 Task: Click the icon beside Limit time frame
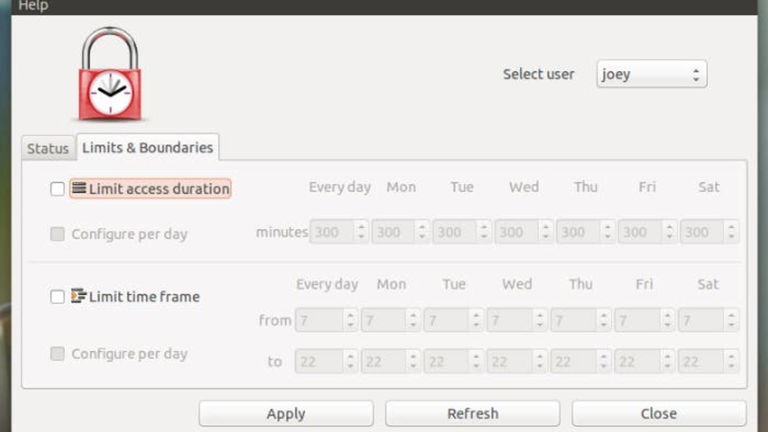(78, 296)
